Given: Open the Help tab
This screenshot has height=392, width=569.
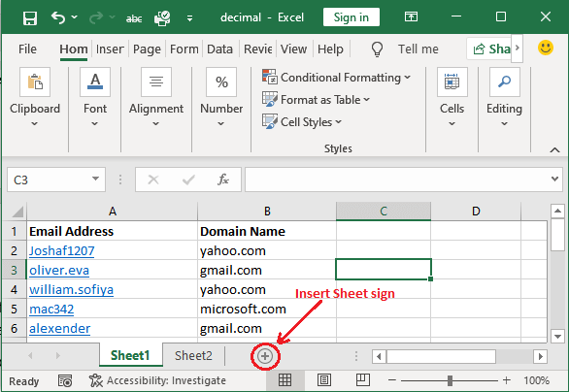Looking at the screenshot, I should [330, 49].
